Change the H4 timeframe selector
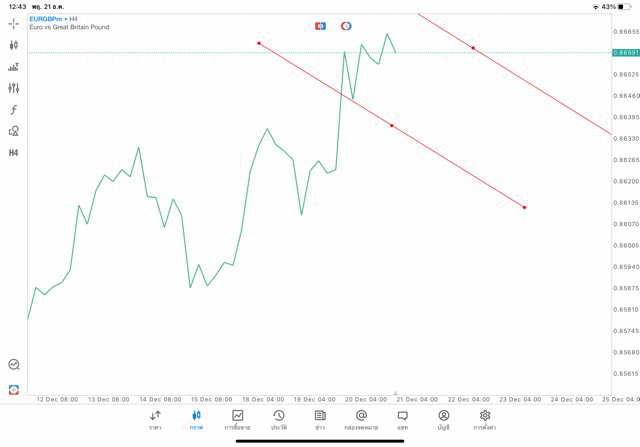 13,153
